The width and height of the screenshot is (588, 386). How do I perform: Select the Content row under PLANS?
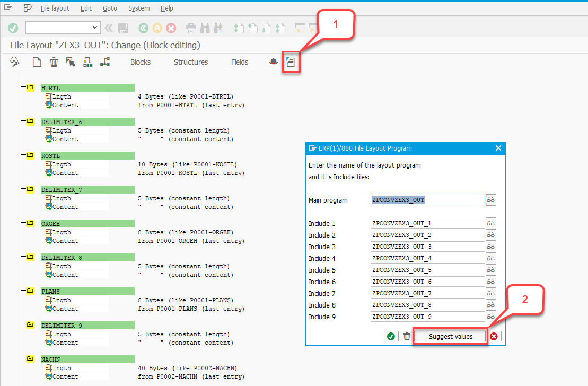point(77,309)
